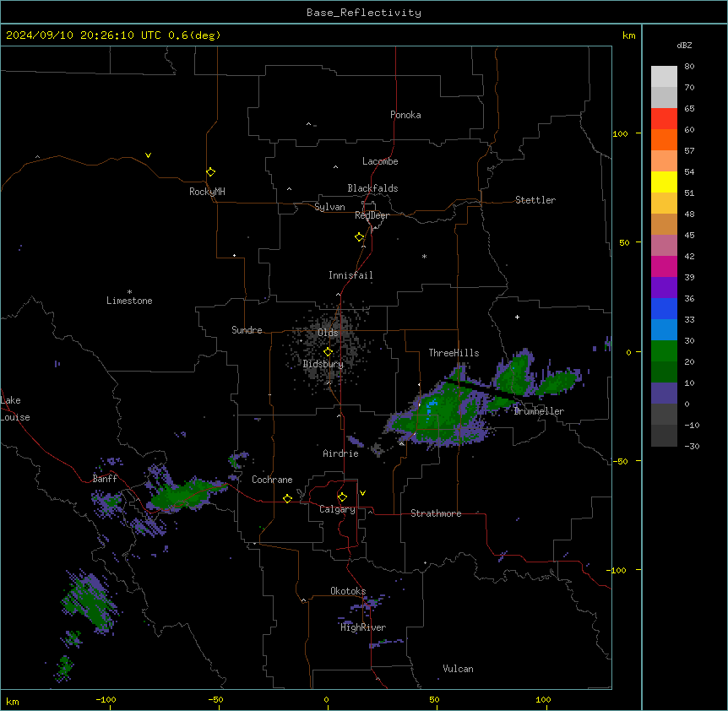Click the Ponoka city label

[x=405, y=115]
